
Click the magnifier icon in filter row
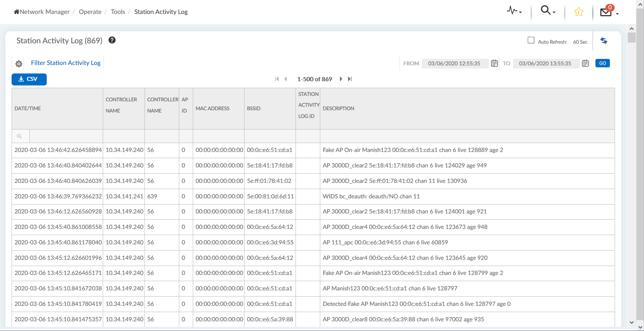point(19,136)
